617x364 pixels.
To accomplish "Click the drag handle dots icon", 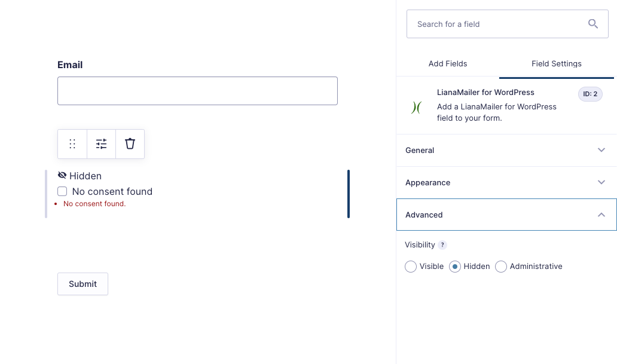I will click(x=72, y=144).
